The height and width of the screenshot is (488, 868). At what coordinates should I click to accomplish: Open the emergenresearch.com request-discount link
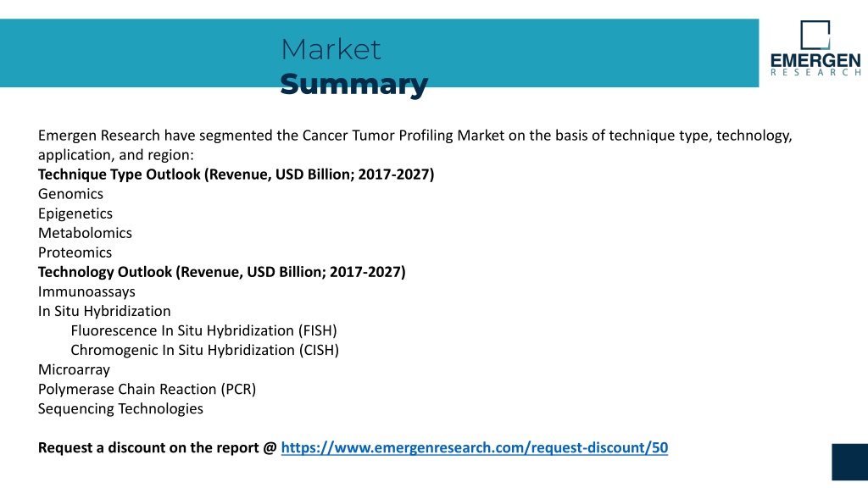pos(475,447)
